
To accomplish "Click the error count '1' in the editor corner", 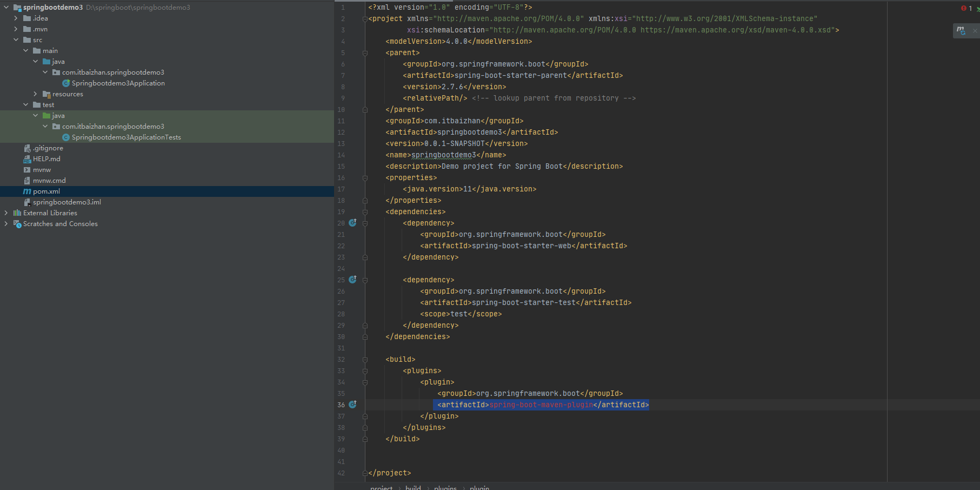I will click(x=970, y=8).
